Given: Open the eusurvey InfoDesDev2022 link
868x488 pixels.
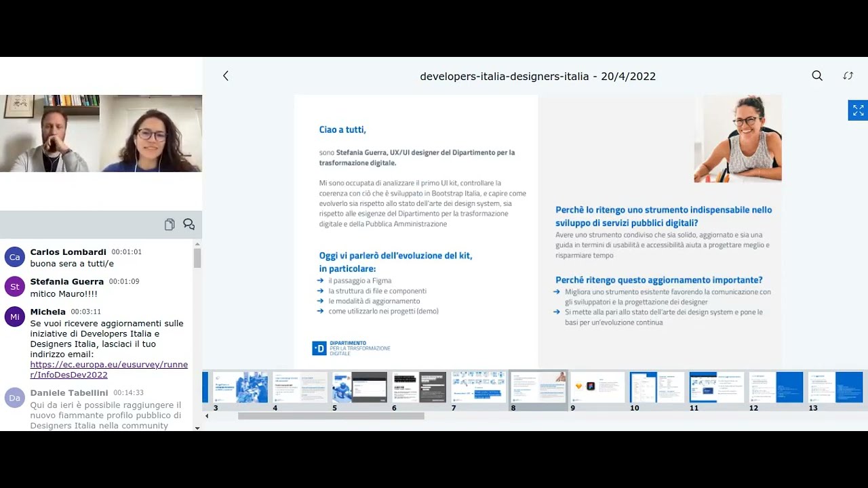Looking at the screenshot, I should (108, 369).
